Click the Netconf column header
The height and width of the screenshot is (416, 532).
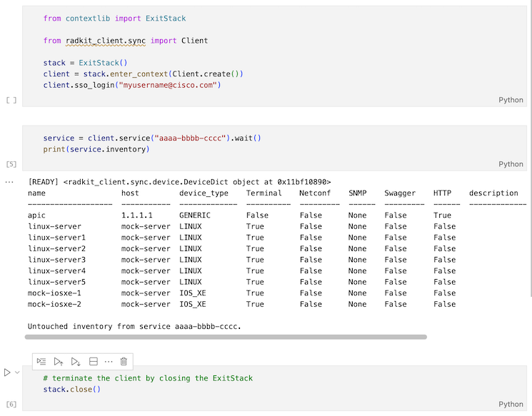315,193
